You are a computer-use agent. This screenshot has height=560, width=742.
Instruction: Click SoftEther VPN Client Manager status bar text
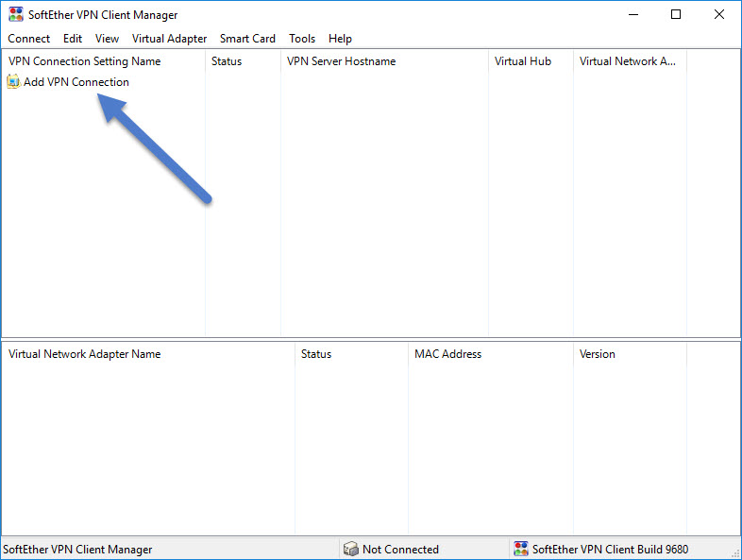(77, 549)
